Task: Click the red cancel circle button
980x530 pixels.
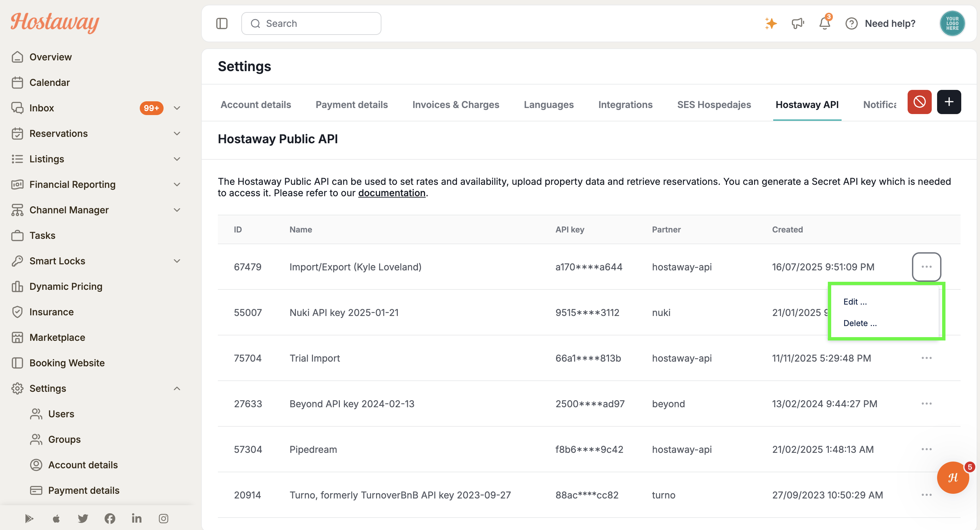Action: pyautogui.click(x=920, y=102)
